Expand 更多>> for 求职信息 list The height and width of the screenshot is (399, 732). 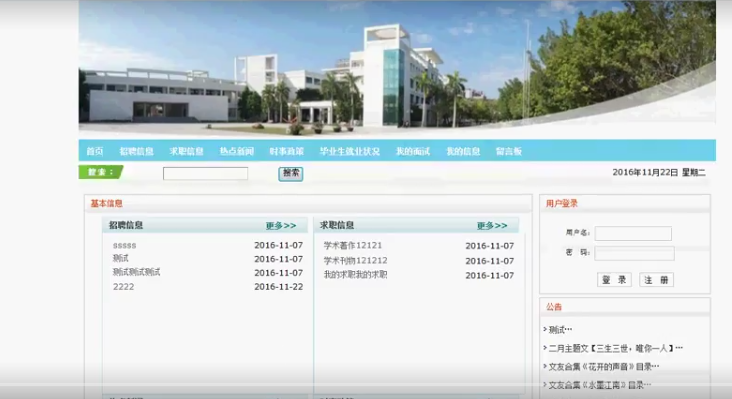[x=492, y=226]
